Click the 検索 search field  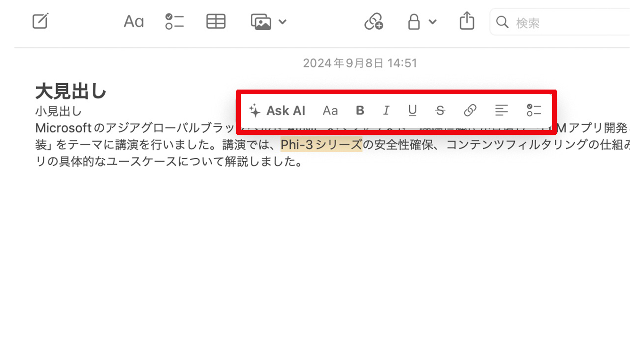[561, 22]
